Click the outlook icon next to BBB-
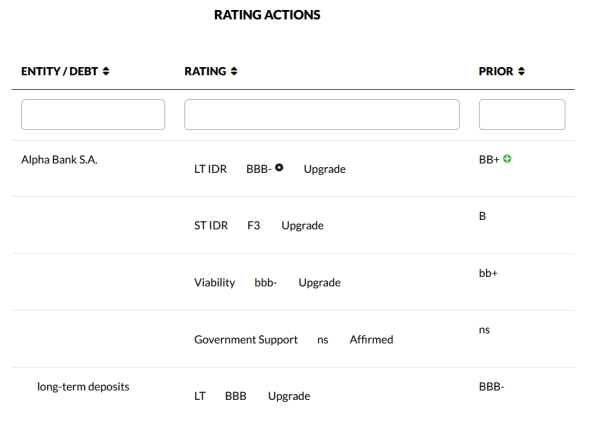 279,168
